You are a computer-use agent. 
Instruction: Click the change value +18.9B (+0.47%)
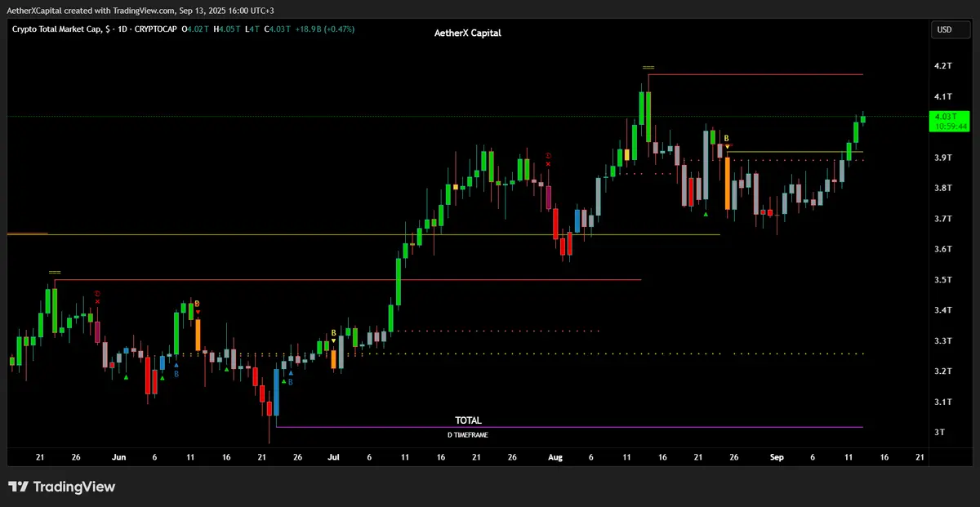click(325, 29)
